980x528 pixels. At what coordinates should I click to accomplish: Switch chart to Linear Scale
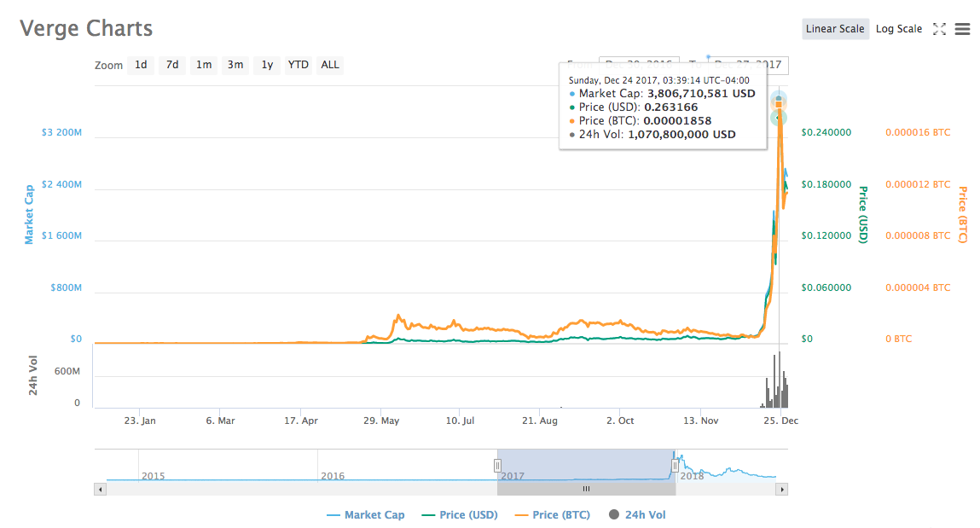click(x=835, y=29)
